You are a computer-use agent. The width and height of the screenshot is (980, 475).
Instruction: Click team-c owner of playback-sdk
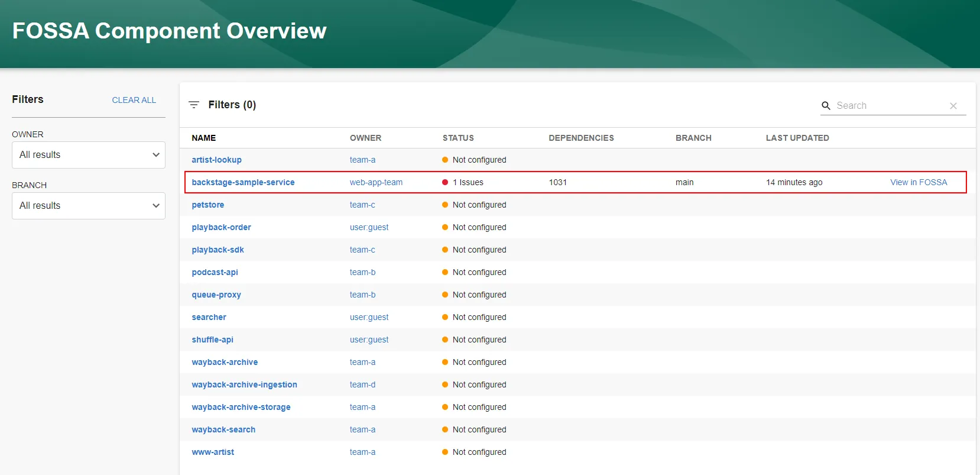(362, 250)
